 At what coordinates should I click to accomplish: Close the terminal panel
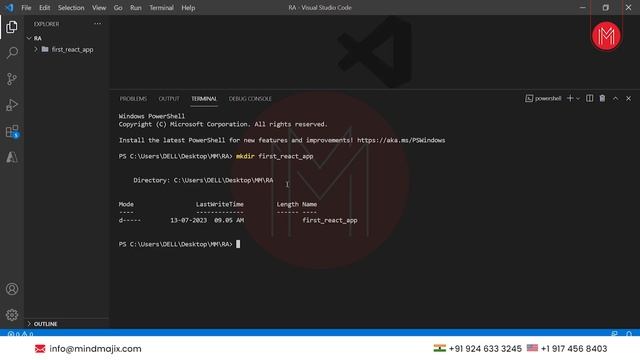coord(629,98)
